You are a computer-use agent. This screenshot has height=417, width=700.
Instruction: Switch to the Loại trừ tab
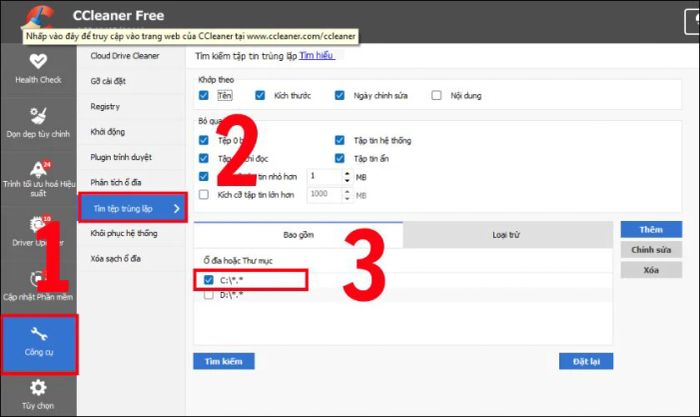[507, 235]
